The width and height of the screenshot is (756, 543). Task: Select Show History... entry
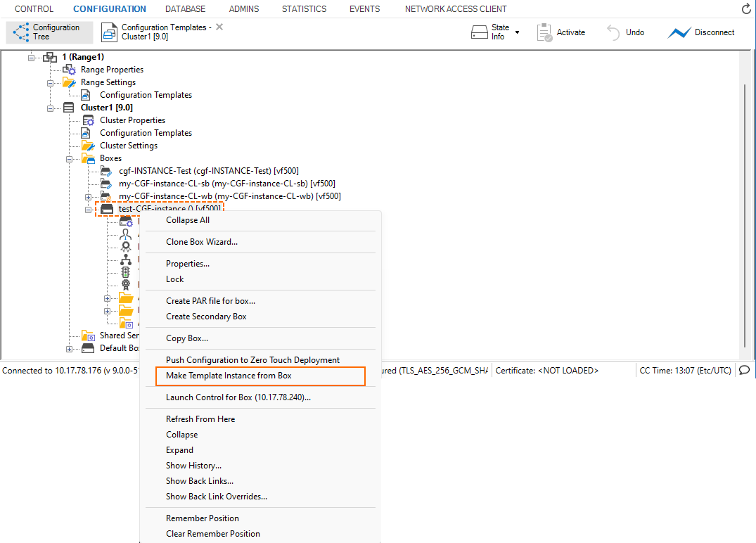[260, 466]
